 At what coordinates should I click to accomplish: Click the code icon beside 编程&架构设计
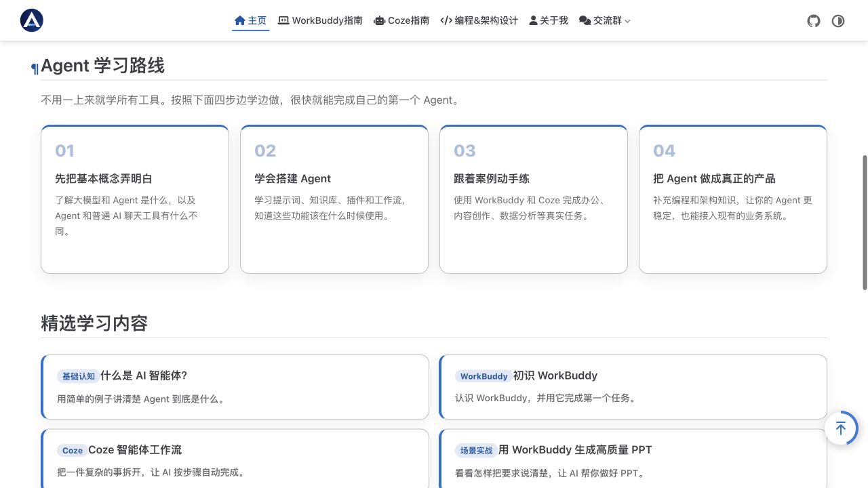pos(446,21)
